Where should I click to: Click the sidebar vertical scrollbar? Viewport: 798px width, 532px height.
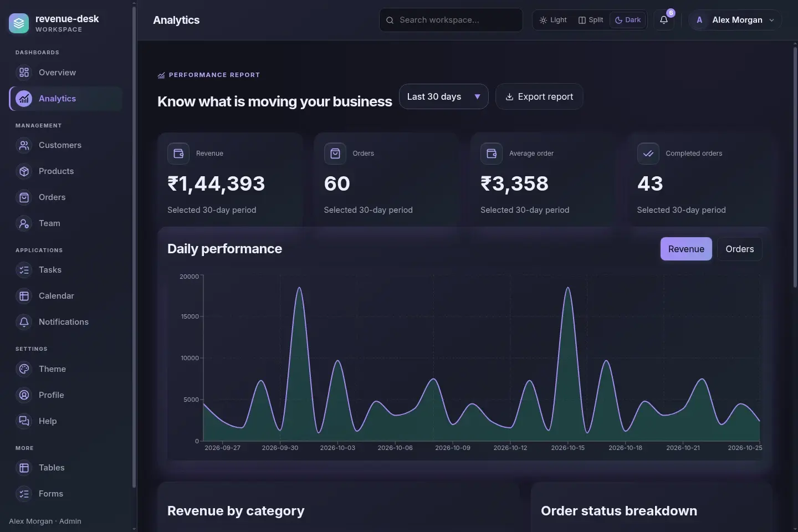pos(134,247)
